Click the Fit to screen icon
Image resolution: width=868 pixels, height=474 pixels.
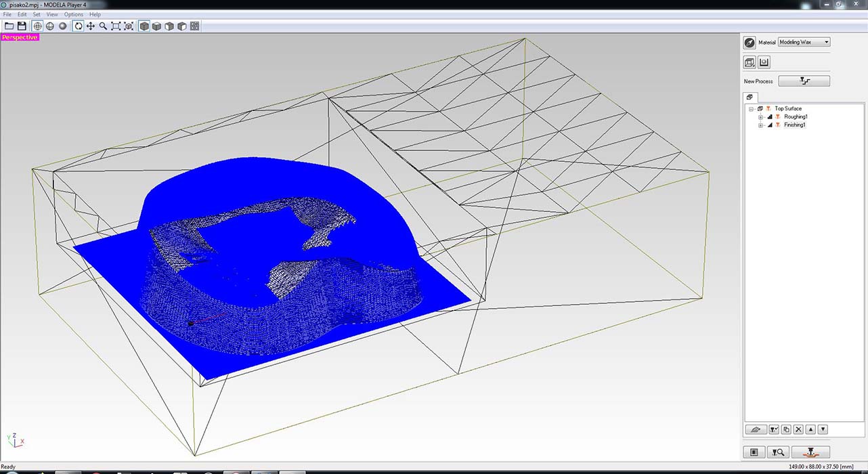[x=116, y=26]
